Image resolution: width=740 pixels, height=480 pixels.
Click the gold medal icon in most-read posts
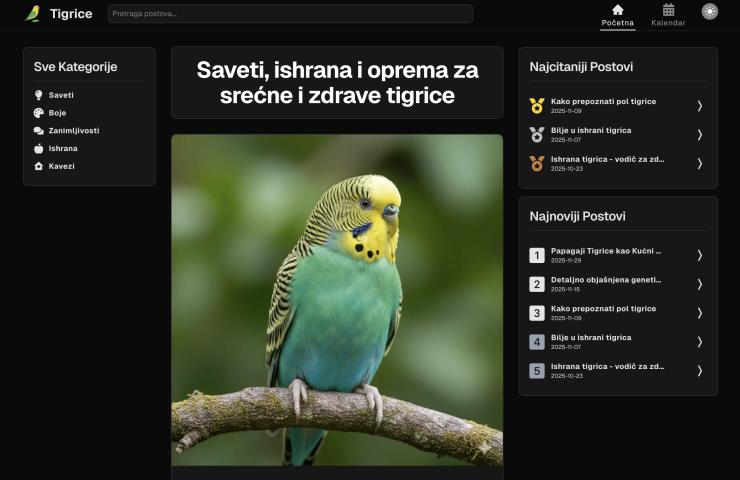pos(537,105)
